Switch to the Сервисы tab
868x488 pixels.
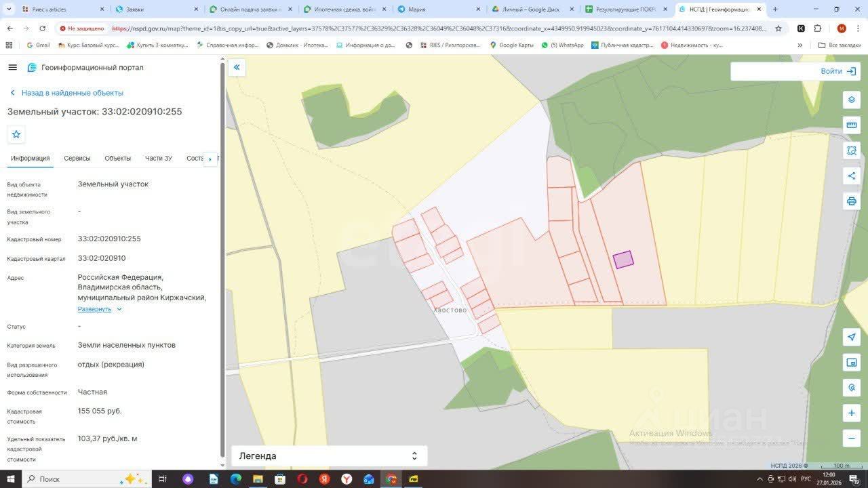coord(77,159)
